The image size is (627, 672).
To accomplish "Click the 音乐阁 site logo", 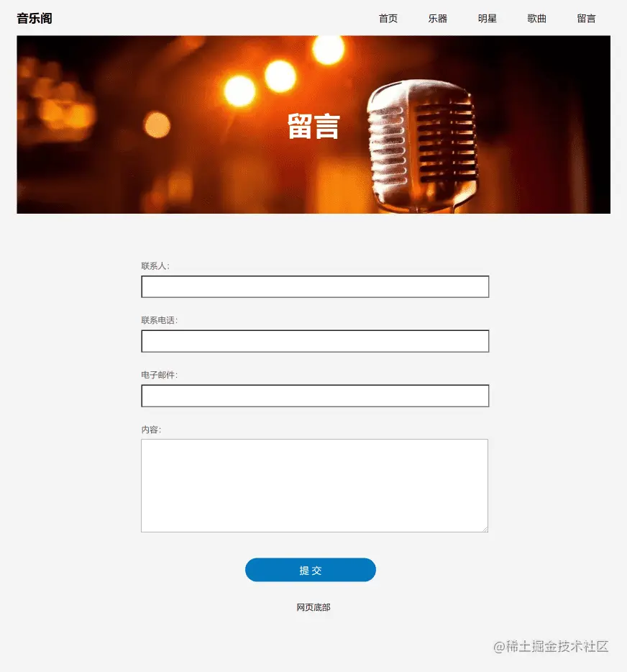I will 35,19.
